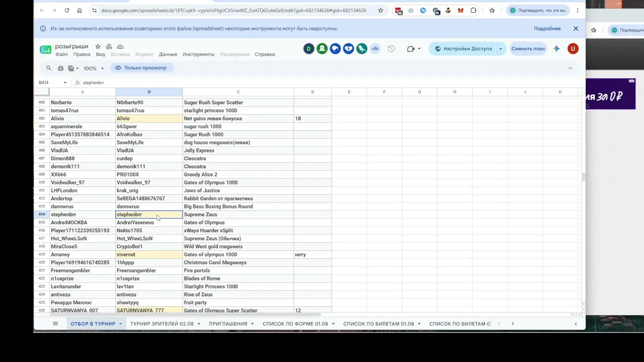Select cell Big Bass Boxing Bonus Round
Viewport: 644px width, 362px height.
(x=238, y=207)
